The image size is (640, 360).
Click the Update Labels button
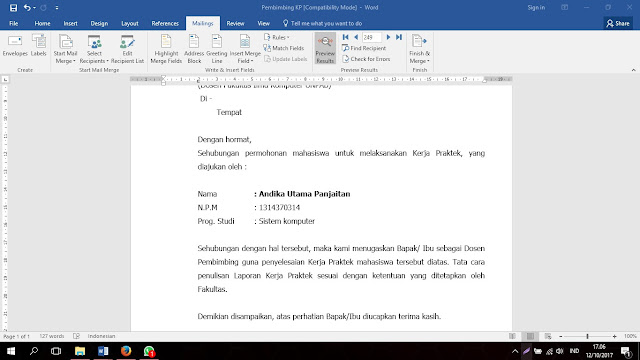285,59
